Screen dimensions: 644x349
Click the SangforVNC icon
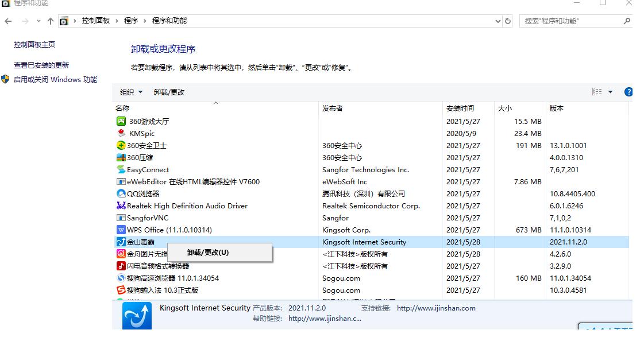click(x=121, y=218)
